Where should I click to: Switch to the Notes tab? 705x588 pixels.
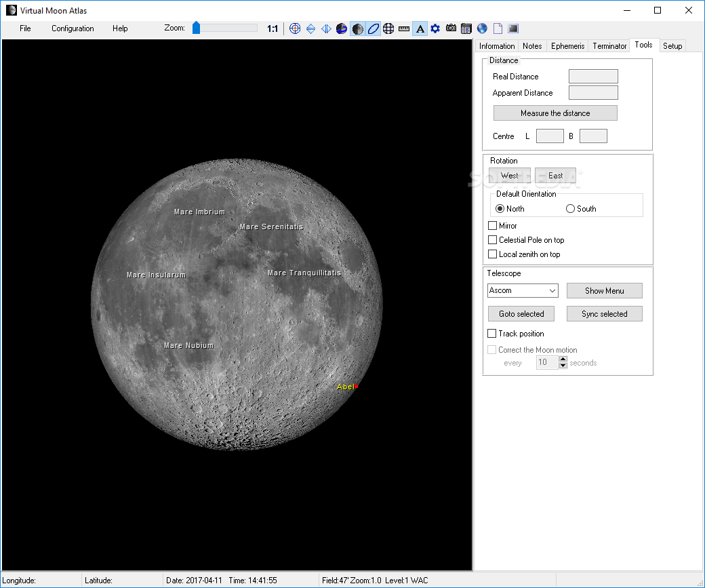tap(532, 46)
